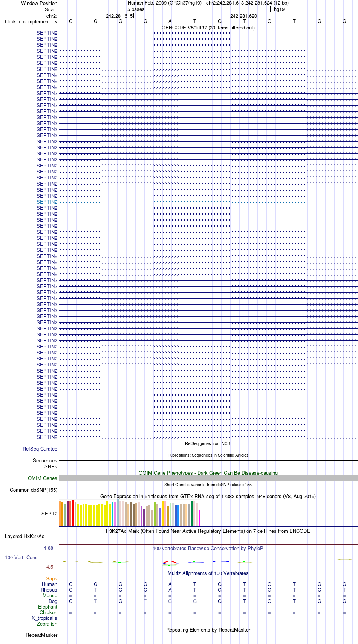
Task: Click the OMIM Gene Phenotypes green title
Action: coord(208,473)
